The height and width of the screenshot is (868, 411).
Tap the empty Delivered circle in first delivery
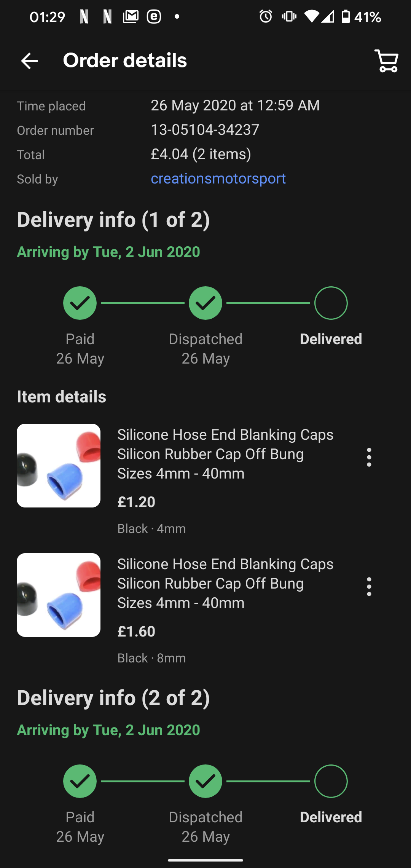tap(331, 303)
